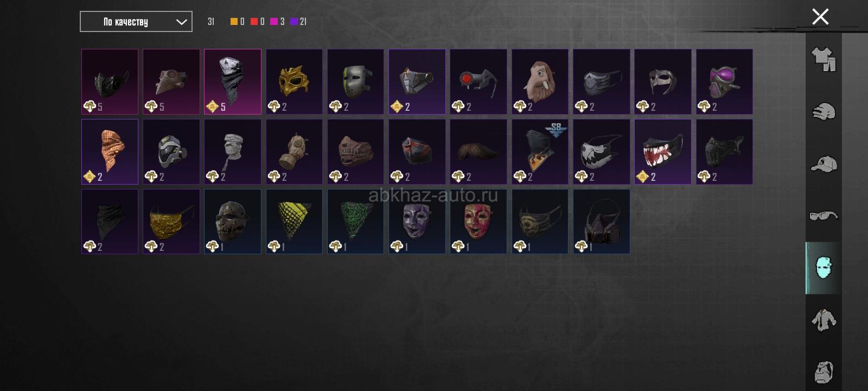Image resolution: width=868 pixels, height=391 pixels.
Task: Select the golden masquerade mask item
Action: click(x=294, y=82)
